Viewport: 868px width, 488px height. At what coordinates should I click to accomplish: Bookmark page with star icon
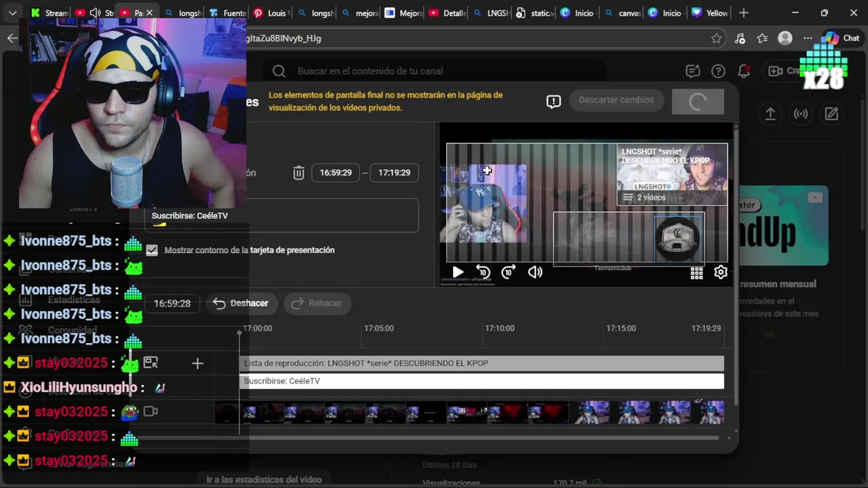717,39
